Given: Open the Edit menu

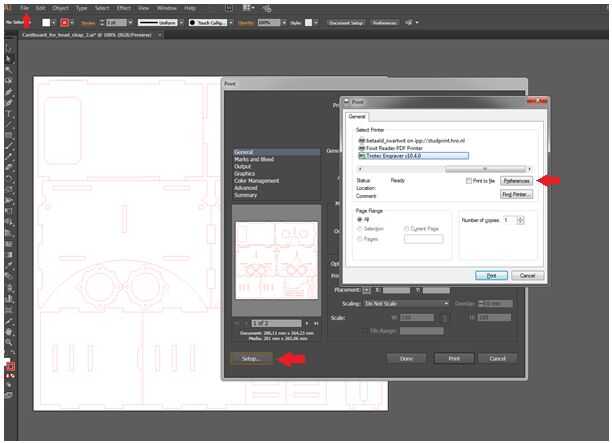Looking at the screenshot, I should click(x=40, y=8).
